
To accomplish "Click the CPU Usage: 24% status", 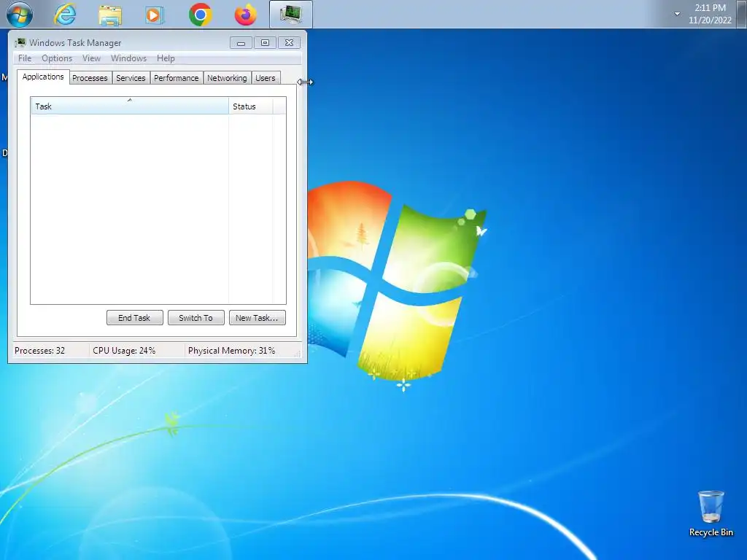I will point(124,351).
